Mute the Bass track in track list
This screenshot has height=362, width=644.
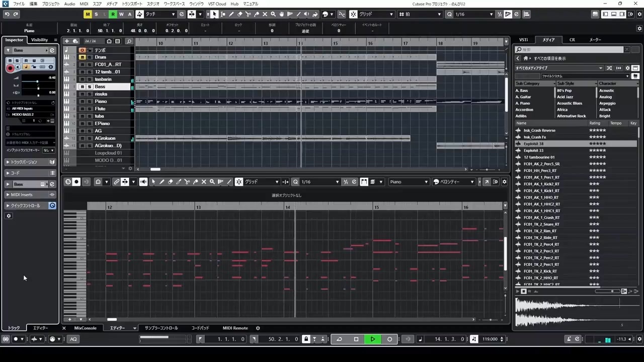83,86
